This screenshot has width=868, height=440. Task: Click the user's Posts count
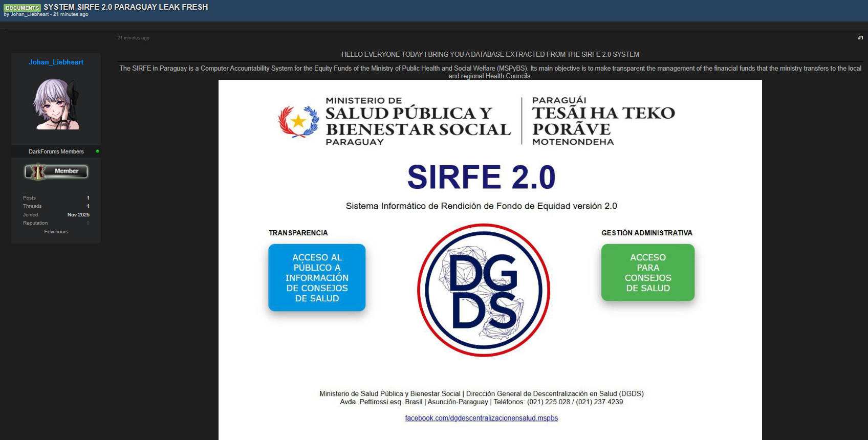(88, 198)
